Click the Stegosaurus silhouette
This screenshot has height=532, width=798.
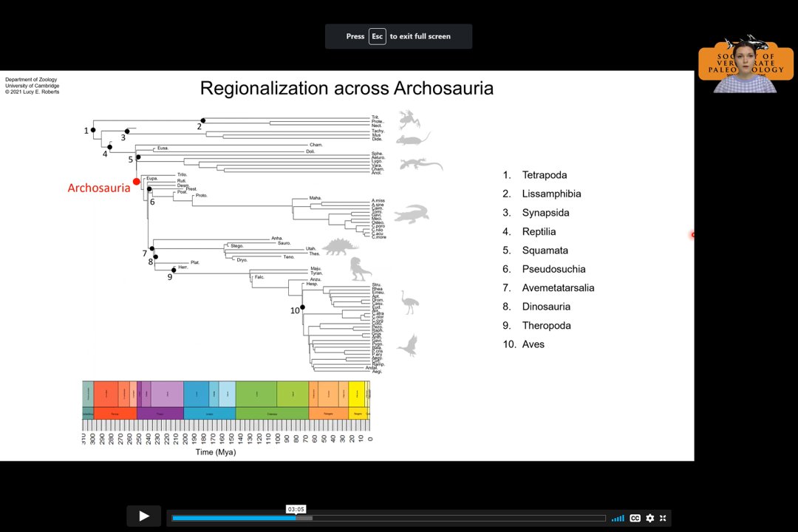point(341,247)
